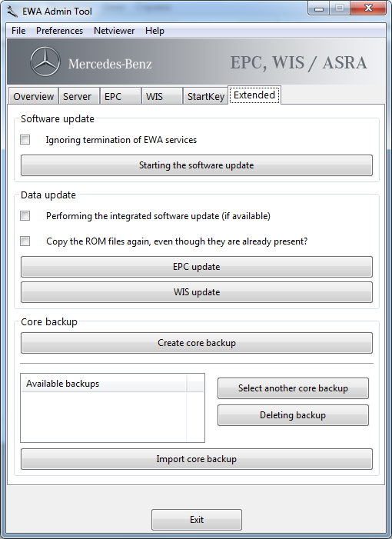The image size is (392, 539).
Task: Exit the EWA Admin Tool
Action: [x=197, y=520]
